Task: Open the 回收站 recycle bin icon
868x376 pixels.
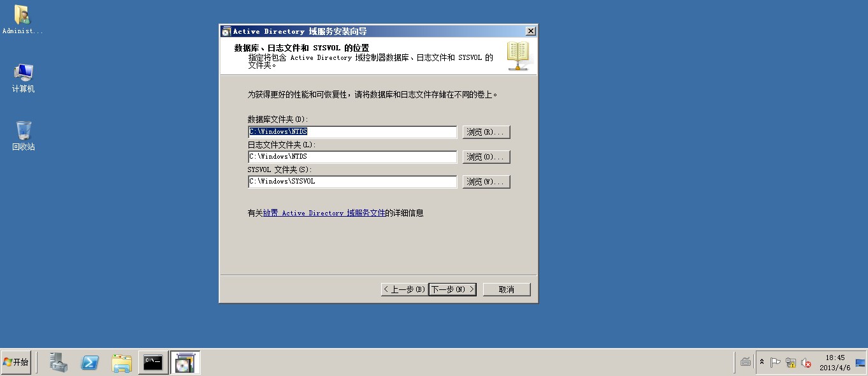Action: click(23, 136)
